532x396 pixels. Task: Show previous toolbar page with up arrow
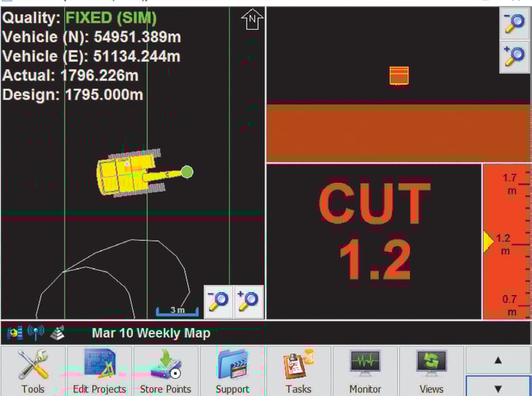click(498, 360)
